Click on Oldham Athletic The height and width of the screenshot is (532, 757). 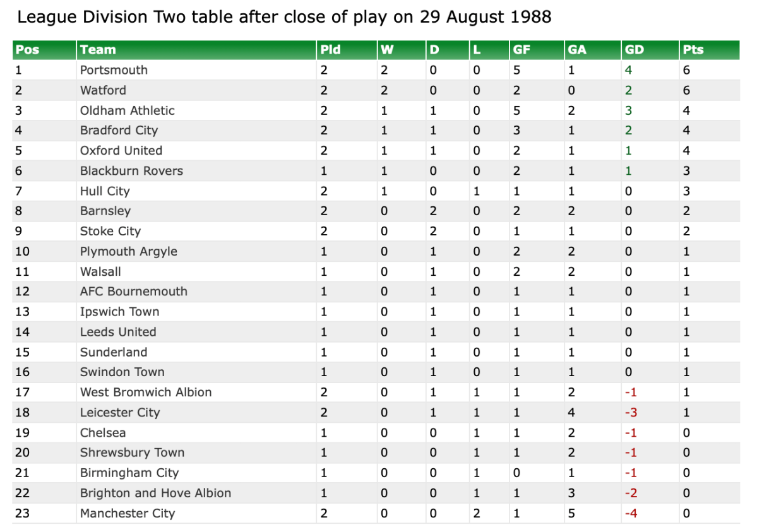coord(127,110)
